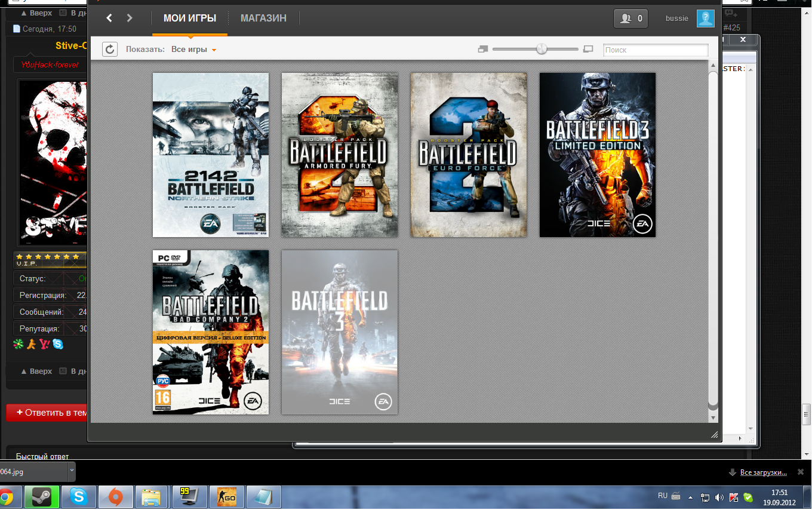Select Battlefield 2 Euro Force cover
Screen dimensions: 812x510
[x=469, y=155]
